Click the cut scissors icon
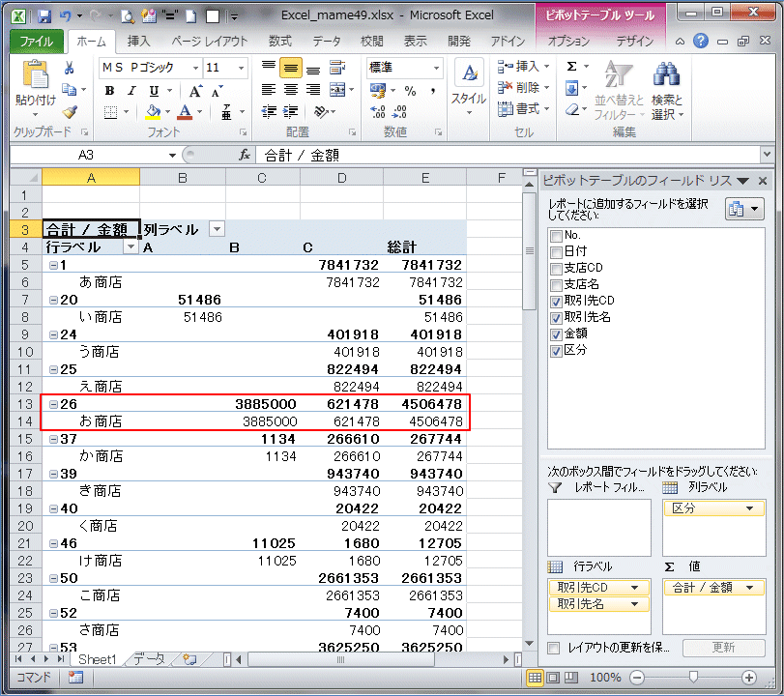 (x=70, y=68)
